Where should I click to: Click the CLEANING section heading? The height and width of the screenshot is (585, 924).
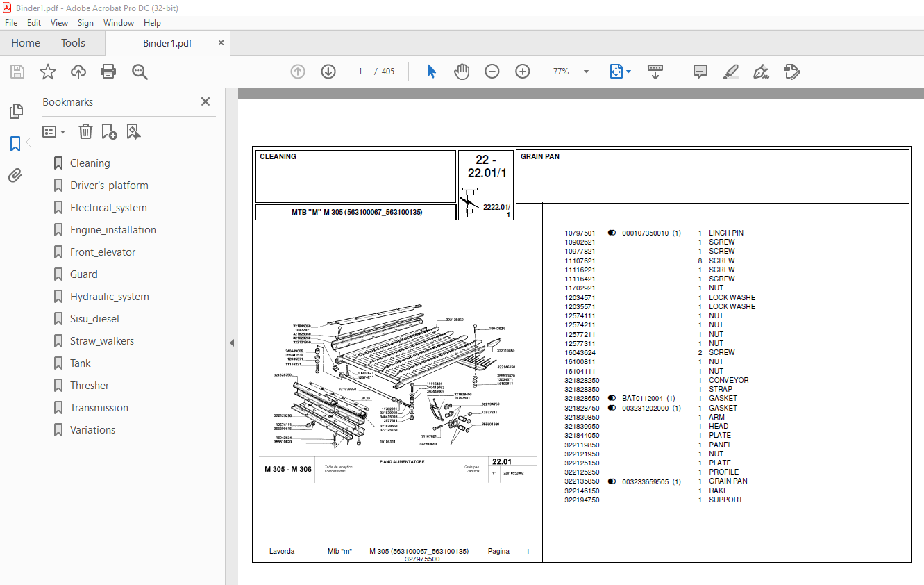(278, 157)
